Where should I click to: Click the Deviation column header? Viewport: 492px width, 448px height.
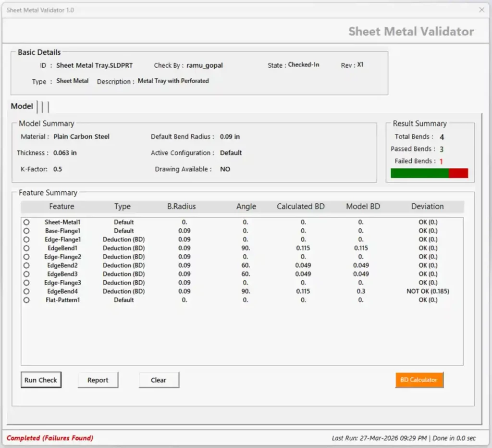tap(427, 206)
